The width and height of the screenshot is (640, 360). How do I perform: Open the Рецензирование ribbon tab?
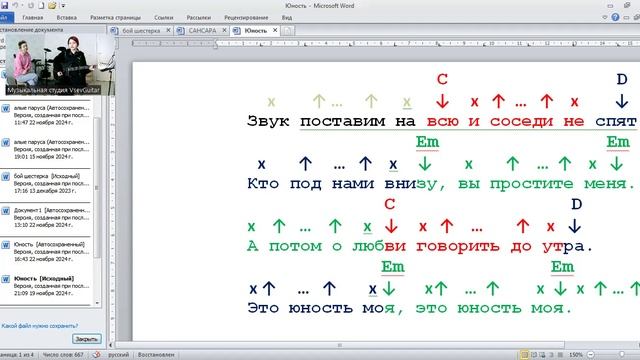246,18
